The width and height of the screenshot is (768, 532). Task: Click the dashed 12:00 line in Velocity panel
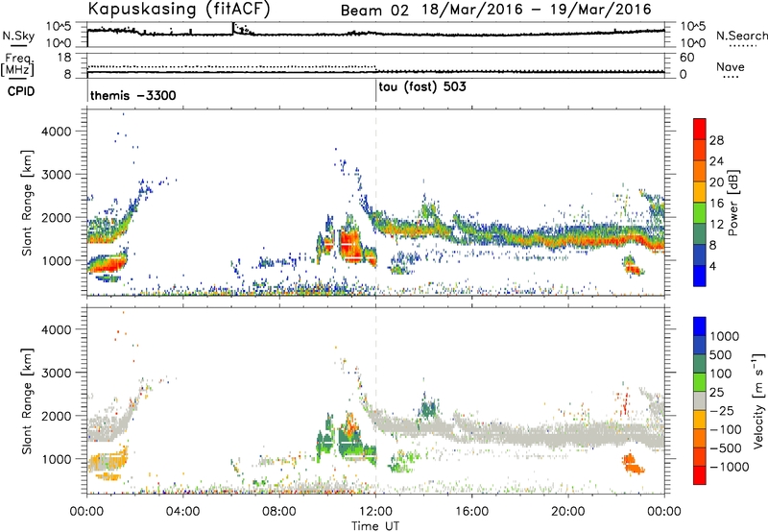[x=376, y=399]
